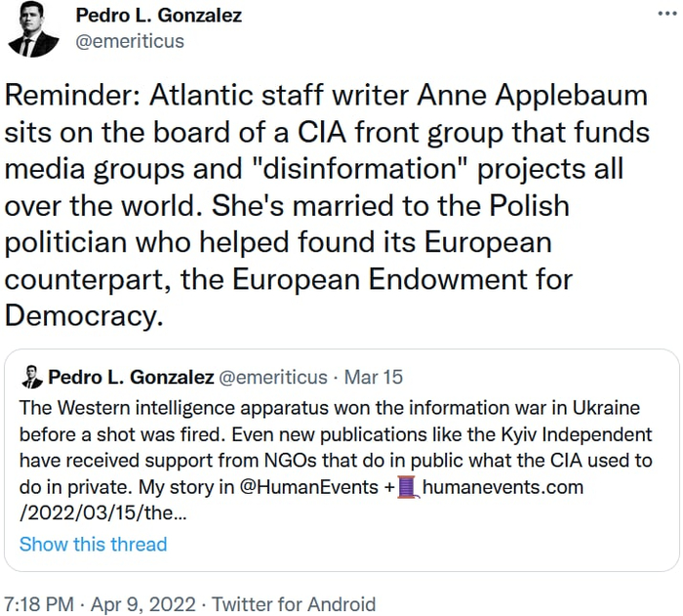Click Pedro L. Gonzalez's large profile avatar

32,30
